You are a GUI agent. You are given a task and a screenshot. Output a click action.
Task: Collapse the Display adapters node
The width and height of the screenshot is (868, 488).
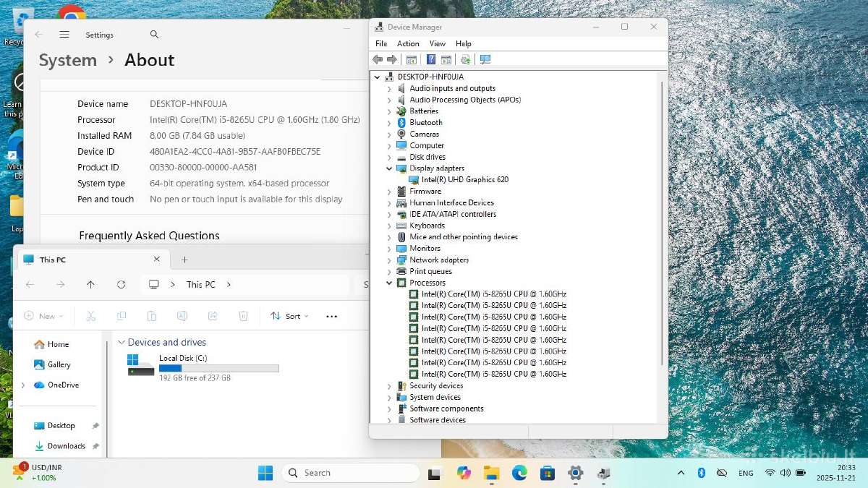[x=389, y=168]
